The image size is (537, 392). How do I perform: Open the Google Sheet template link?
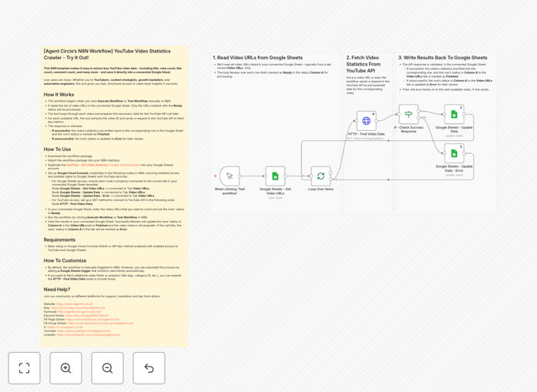click(x=103, y=165)
